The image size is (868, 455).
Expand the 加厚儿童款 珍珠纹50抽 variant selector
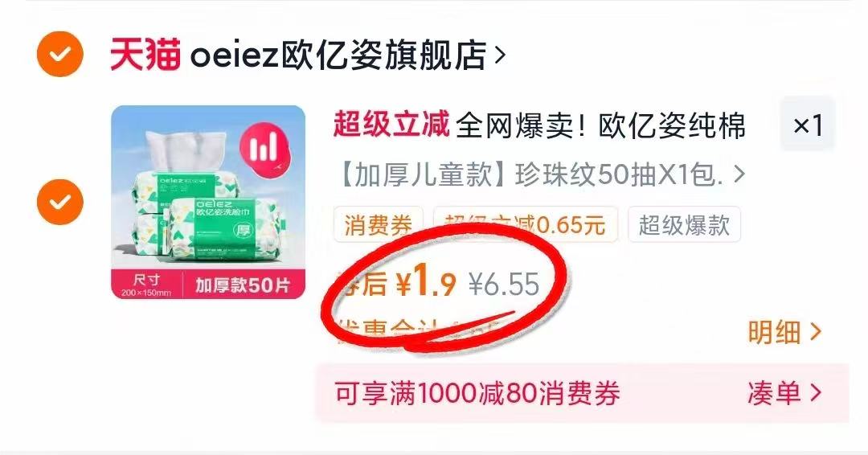(540, 175)
